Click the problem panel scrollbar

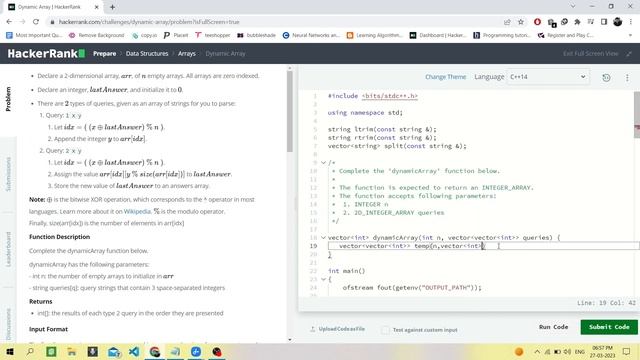click(x=290, y=111)
